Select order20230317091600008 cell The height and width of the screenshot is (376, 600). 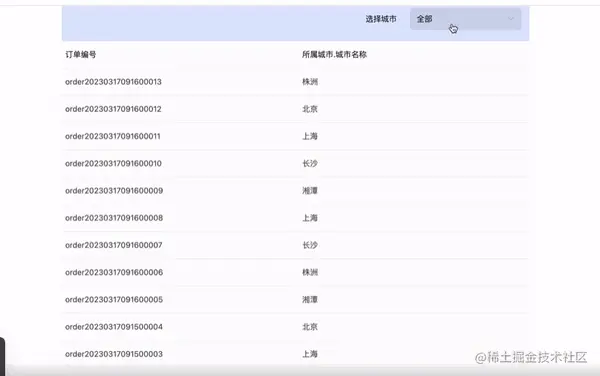[x=114, y=218]
